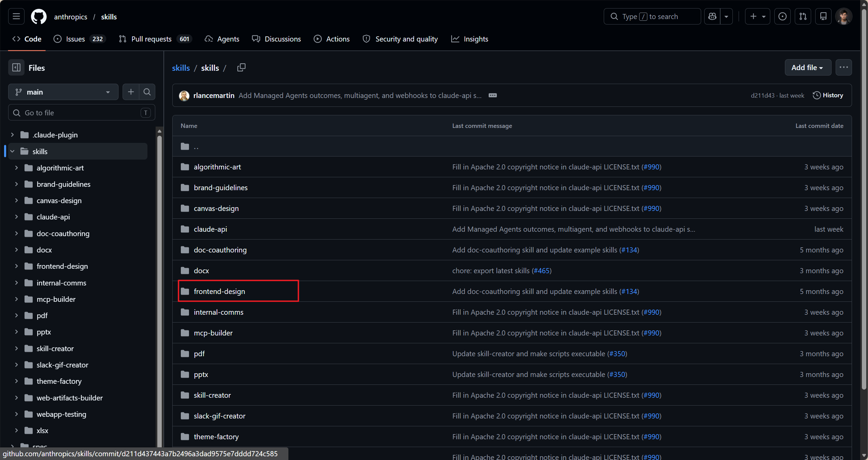Open the Pull requests tab
The width and height of the screenshot is (868, 460).
[x=155, y=39]
